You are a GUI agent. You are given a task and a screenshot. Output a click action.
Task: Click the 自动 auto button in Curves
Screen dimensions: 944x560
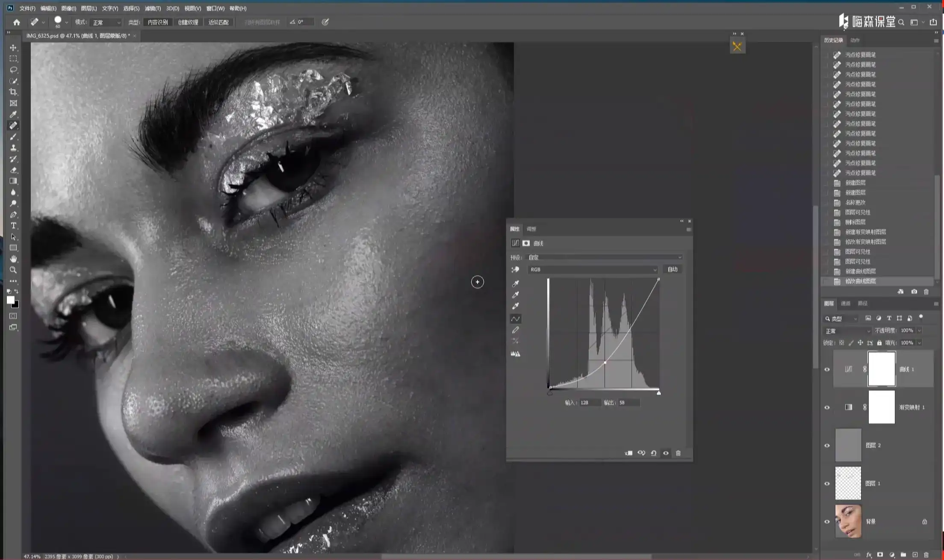pos(673,269)
